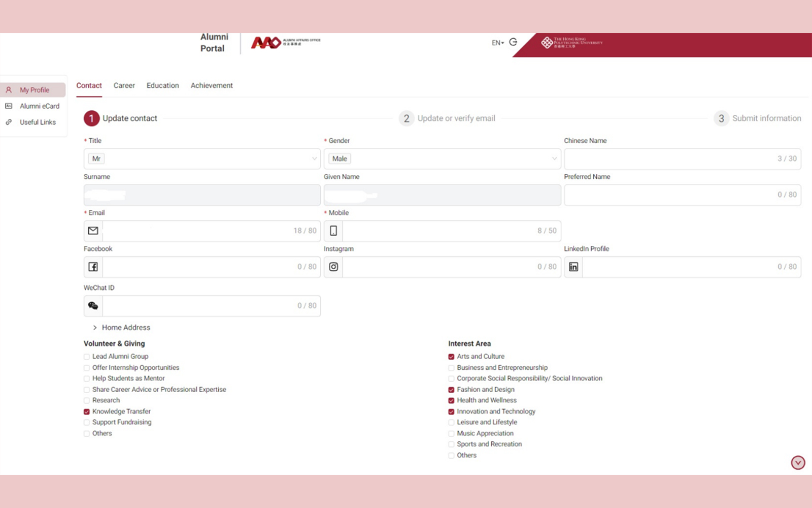Click the Alumni Affairs Office logo in the header

tap(284, 42)
